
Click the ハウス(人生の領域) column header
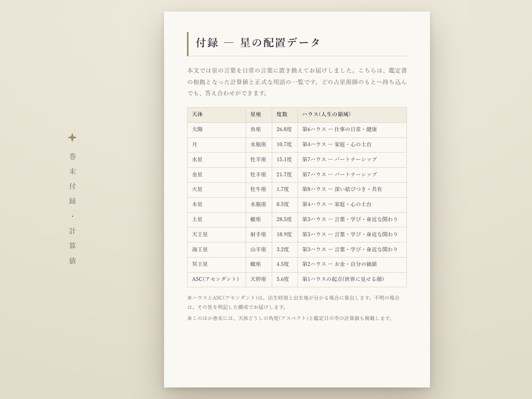[x=352, y=115]
